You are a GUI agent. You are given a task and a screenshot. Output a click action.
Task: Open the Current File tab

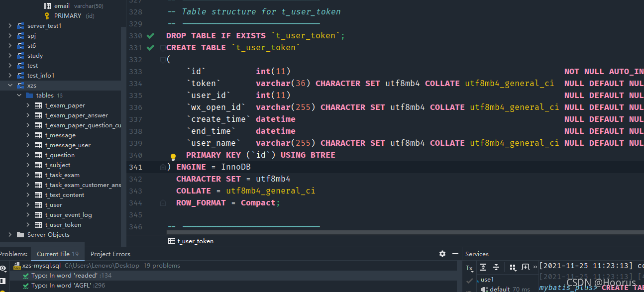57,254
